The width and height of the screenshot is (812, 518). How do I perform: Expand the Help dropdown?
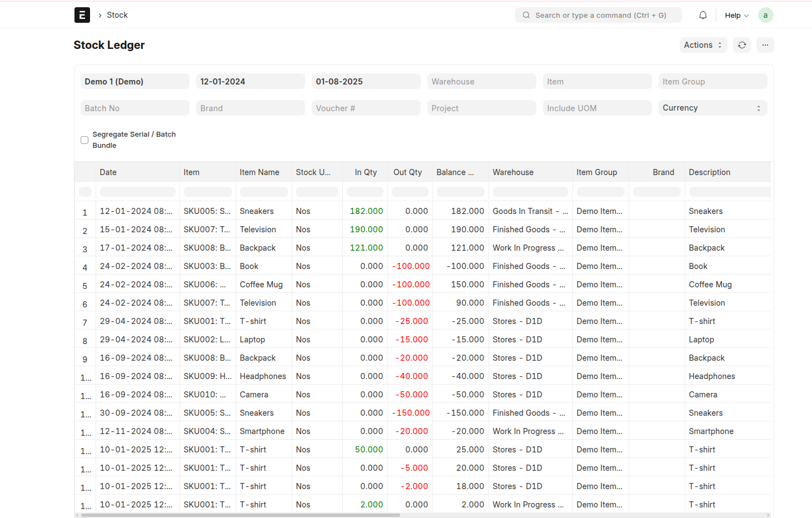(x=734, y=15)
